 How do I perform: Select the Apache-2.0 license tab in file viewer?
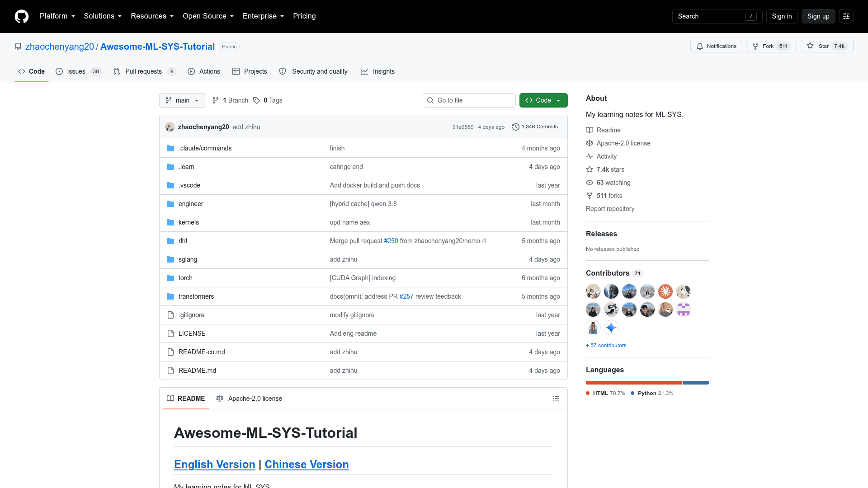click(x=249, y=399)
